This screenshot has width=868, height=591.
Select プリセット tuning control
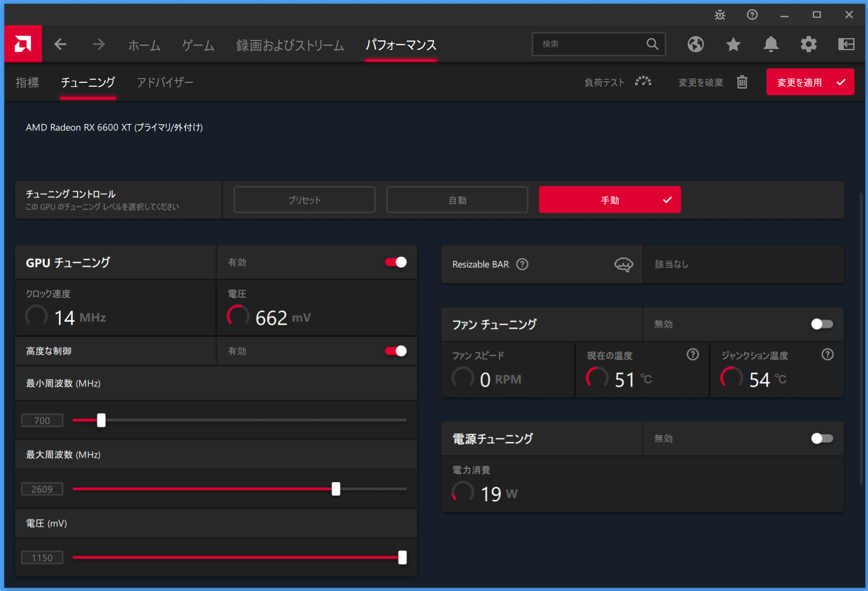(x=304, y=200)
